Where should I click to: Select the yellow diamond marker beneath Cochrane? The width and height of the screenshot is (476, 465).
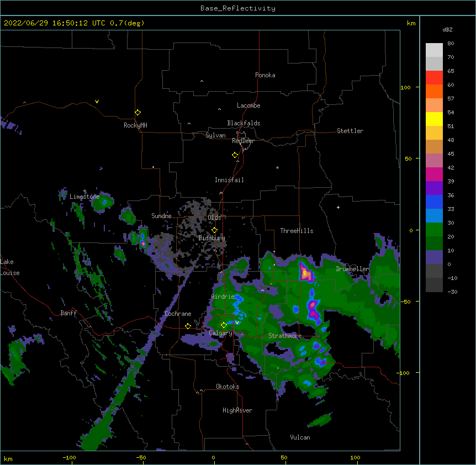tap(188, 326)
